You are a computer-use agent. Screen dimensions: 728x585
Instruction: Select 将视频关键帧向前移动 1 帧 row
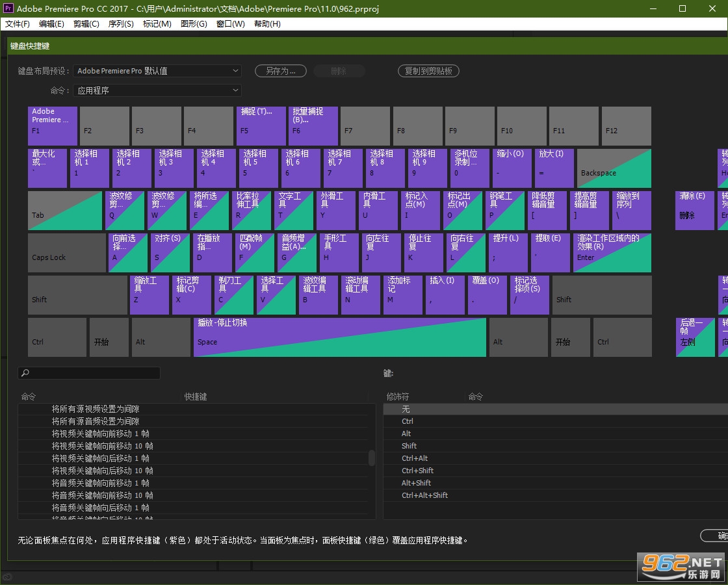(192, 434)
